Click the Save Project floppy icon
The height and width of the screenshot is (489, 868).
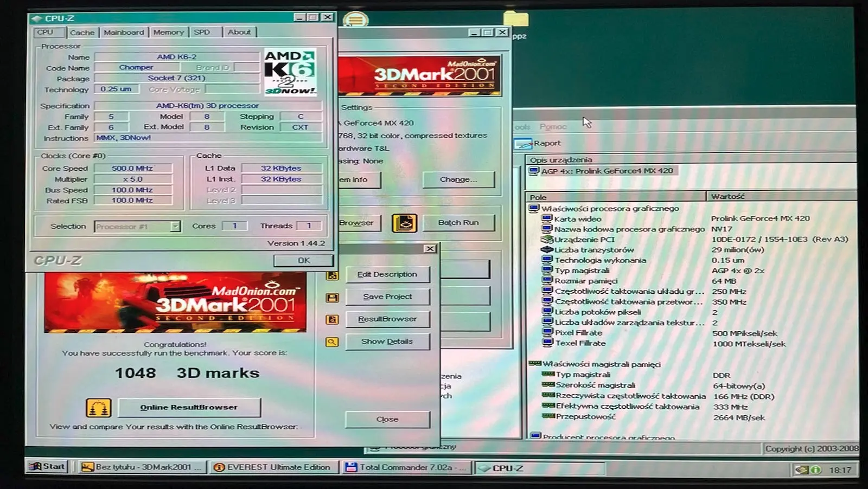332,298
